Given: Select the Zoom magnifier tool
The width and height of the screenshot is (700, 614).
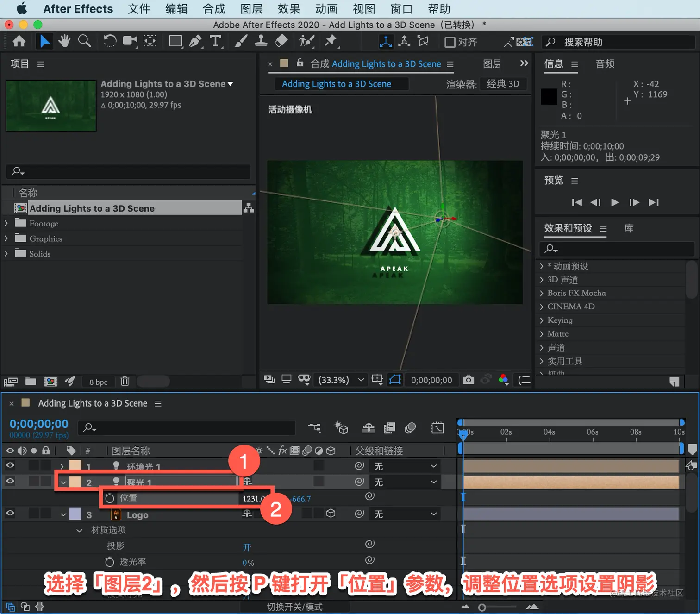Looking at the screenshot, I should click(x=84, y=41).
